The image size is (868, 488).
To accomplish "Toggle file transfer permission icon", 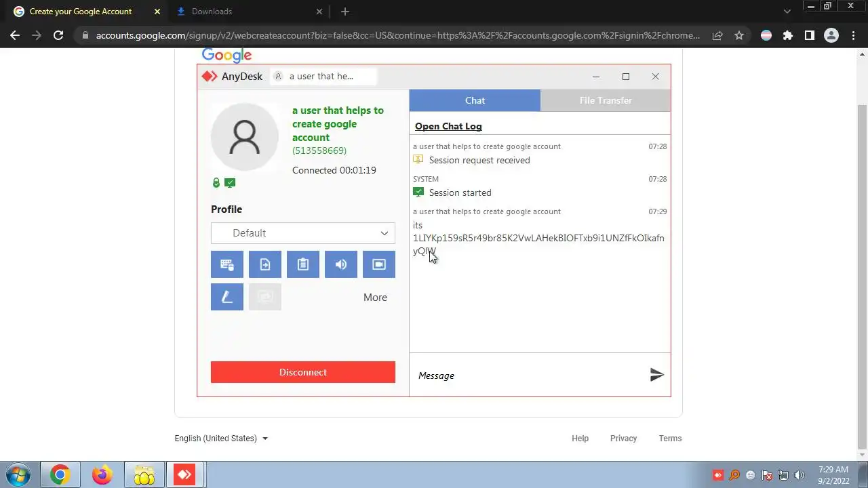I will tap(265, 264).
